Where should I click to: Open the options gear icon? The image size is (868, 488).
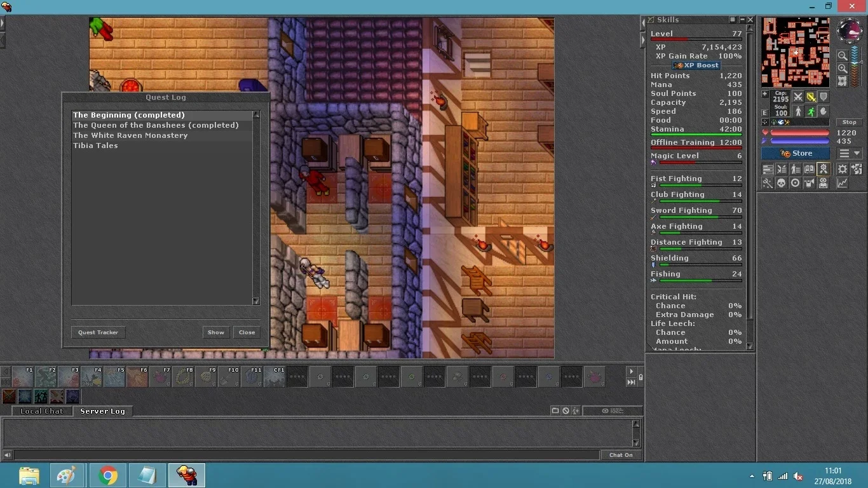pyautogui.click(x=843, y=169)
